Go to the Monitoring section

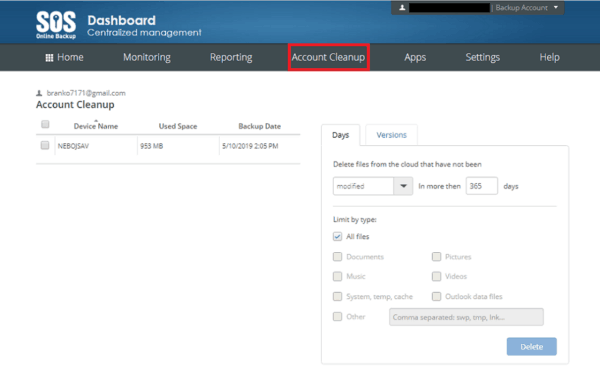(x=147, y=57)
